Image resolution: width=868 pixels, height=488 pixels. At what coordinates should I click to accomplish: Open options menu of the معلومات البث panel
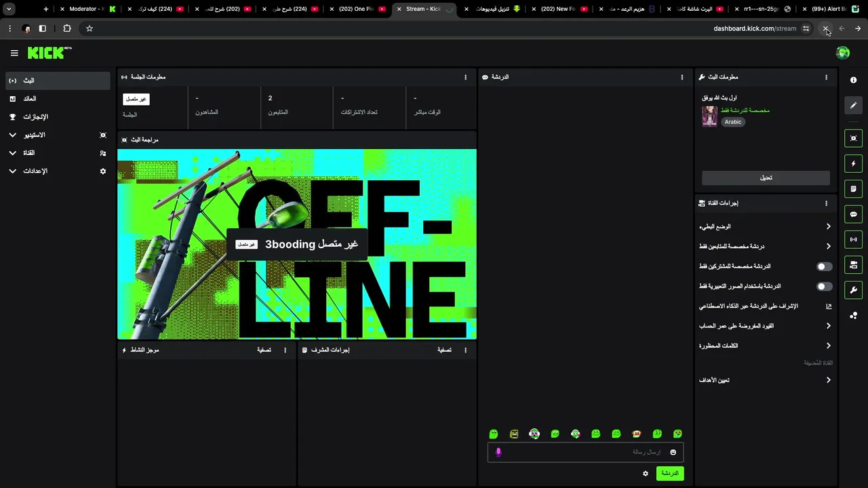click(x=826, y=77)
